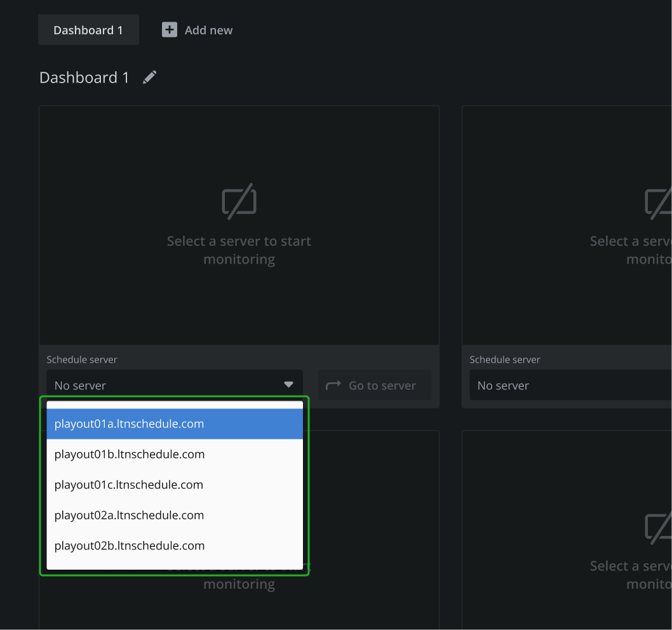This screenshot has height=630, width=672.
Task: Click the plus icon beside Add new
Action: click(170, 30)
